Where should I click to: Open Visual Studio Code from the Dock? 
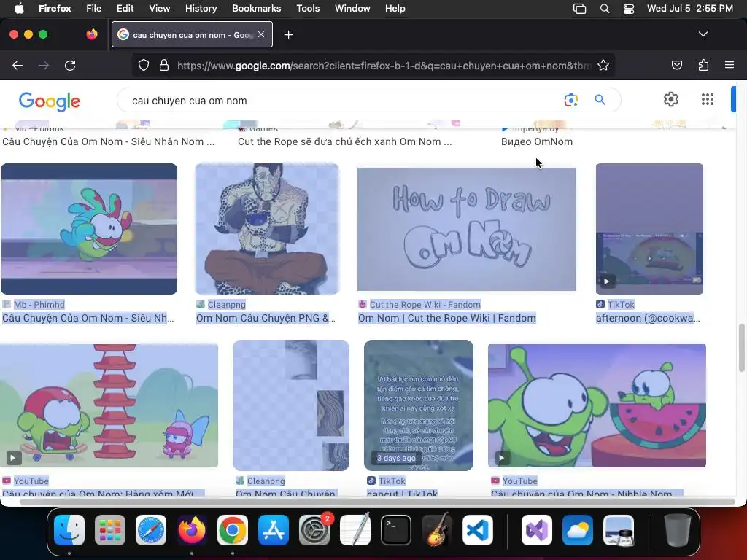point(477,530)
